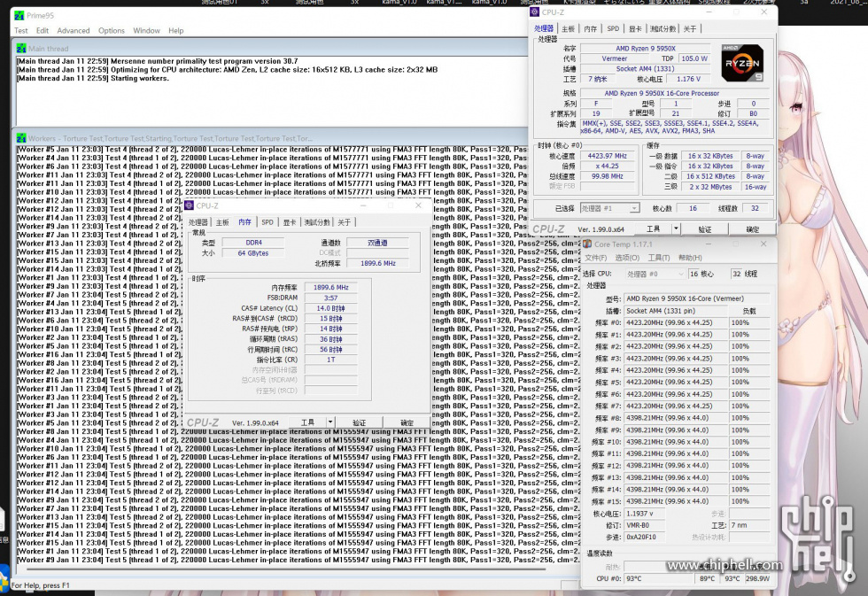This screenshot has height=596, width=868.
Task: Select 处理器 tab in CPU-Z memory window
Action: [198, 222]
